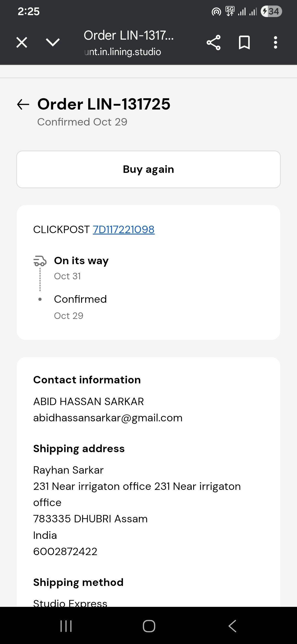The image size is (297, 644).
Task: Tap the delivery truck status icon
Action: tap(40, 261)
